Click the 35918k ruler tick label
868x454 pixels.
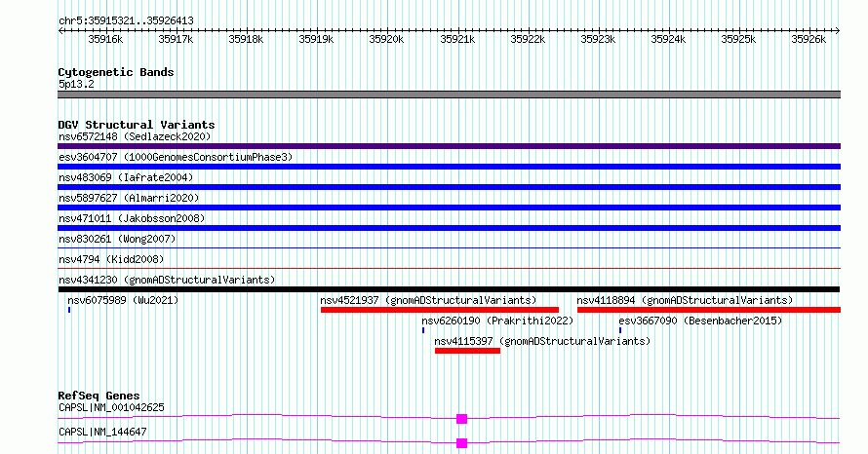click(246, 39)
